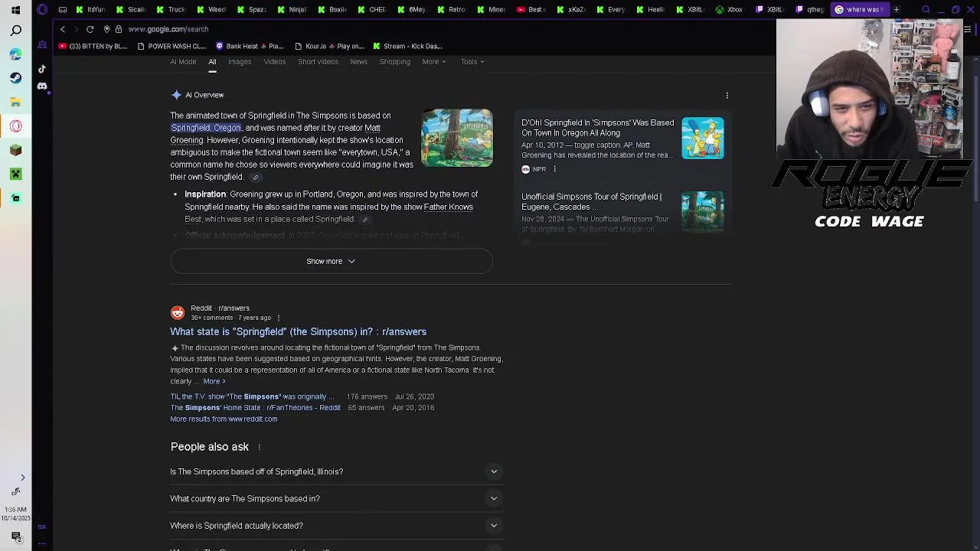This screenshot has height=551, width=980.
Task: Go back to the previous page
Action: 63,29
